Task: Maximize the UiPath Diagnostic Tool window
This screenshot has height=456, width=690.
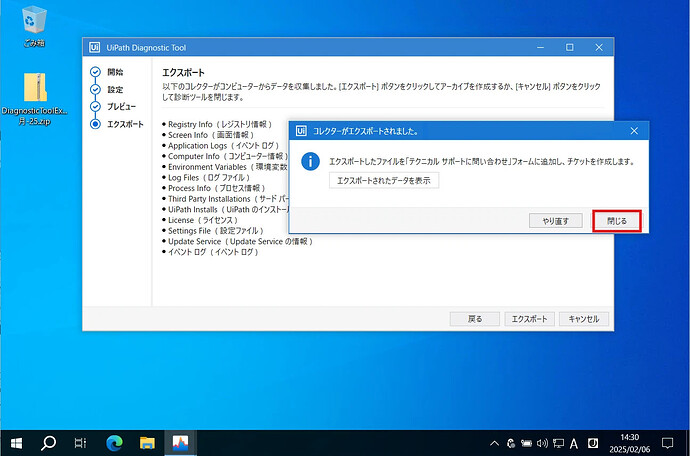Action: pos(569,47)
